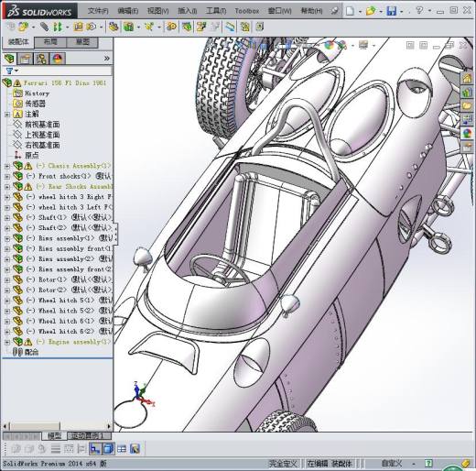Open Design Library task pane icon

pos(467,93)
